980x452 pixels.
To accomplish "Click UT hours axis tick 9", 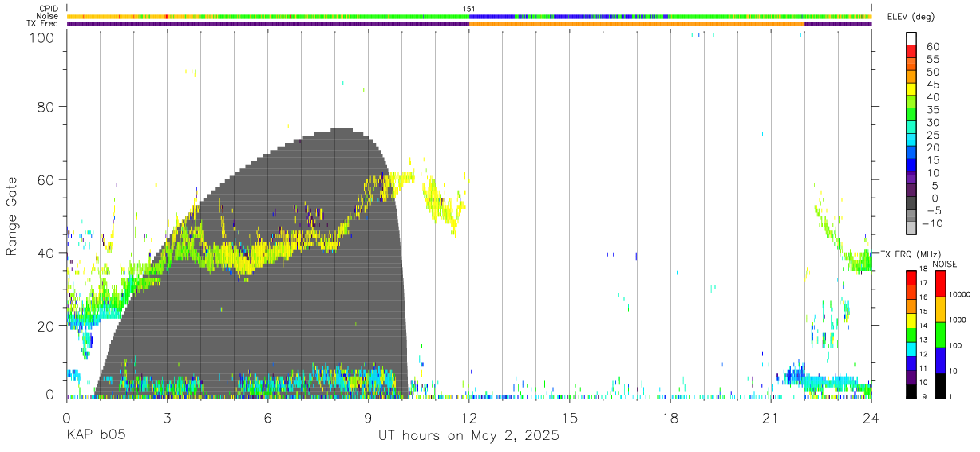I will pos(368,417).
